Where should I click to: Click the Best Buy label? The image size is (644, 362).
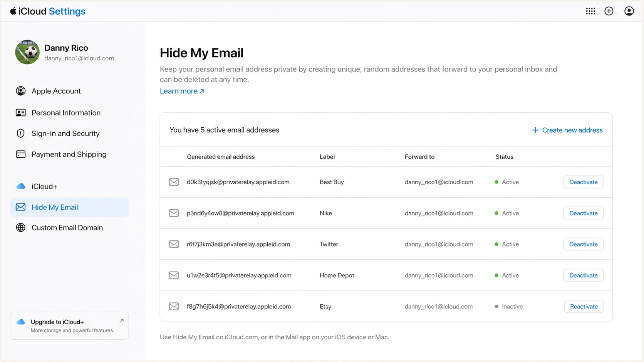pos(332,182)
